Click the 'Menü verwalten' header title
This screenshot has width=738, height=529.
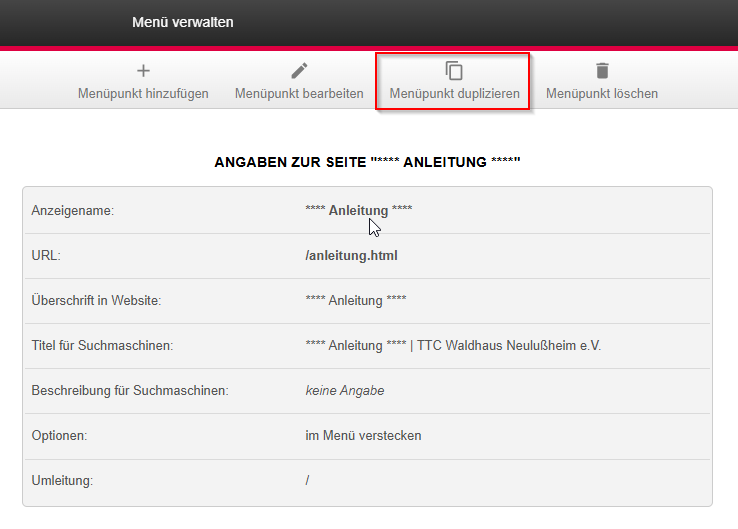[183, 22]
